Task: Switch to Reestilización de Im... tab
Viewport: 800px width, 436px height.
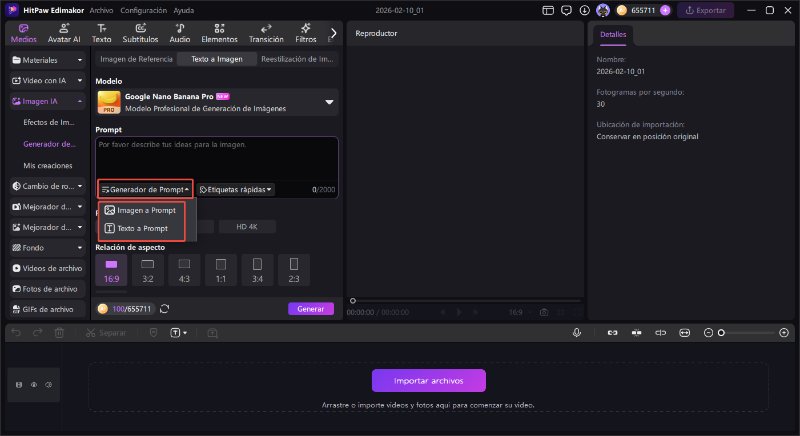Action: click(x=297, y=59)
